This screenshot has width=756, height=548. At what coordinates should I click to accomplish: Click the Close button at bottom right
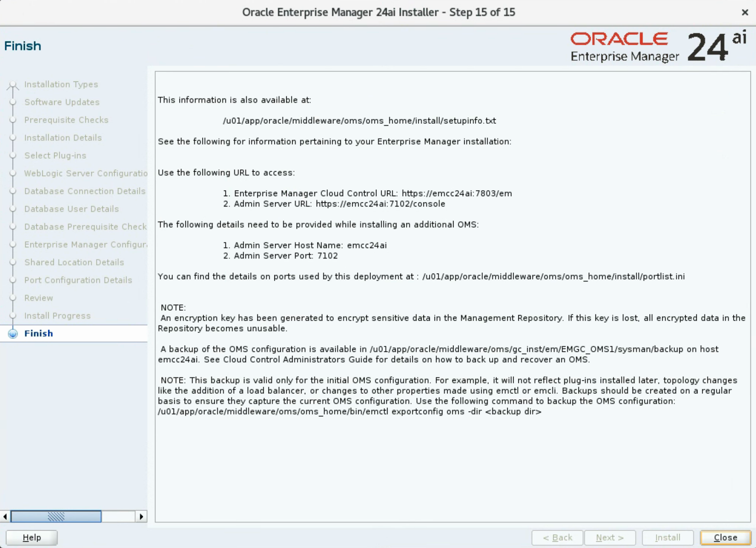tap(725, 537)
